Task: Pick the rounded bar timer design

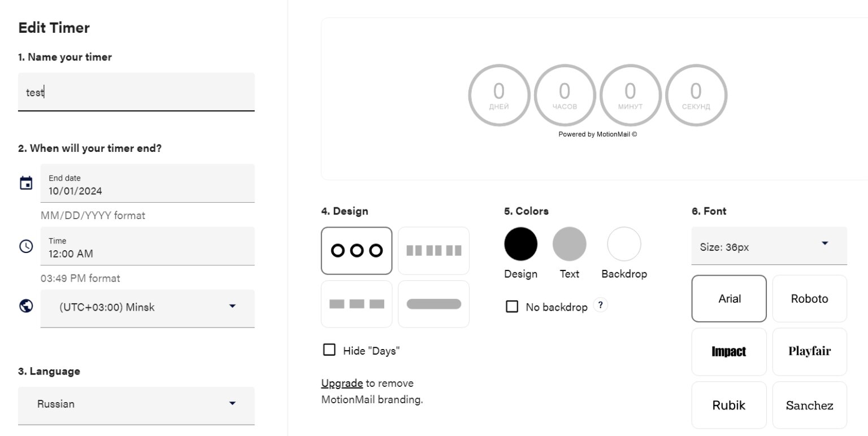Action: click(x=433, y=304)
